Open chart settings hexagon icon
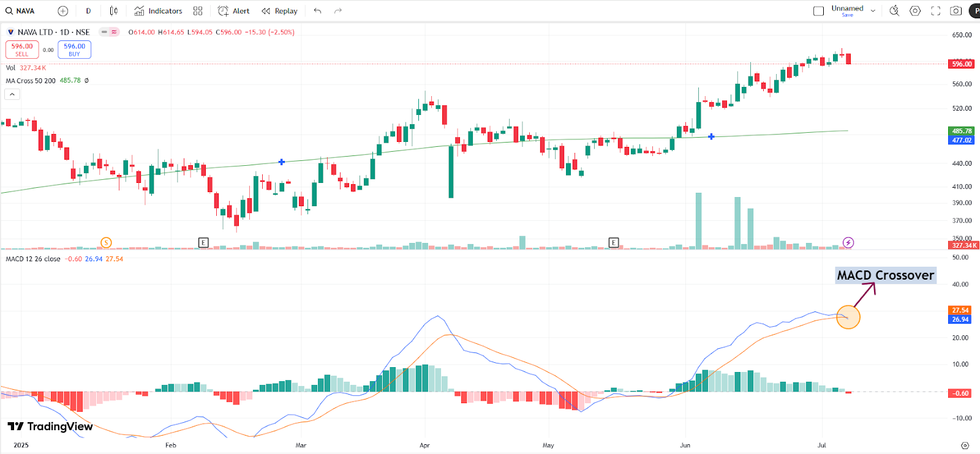980x454 pixels. pyautogui.click(x=915, y=11)
